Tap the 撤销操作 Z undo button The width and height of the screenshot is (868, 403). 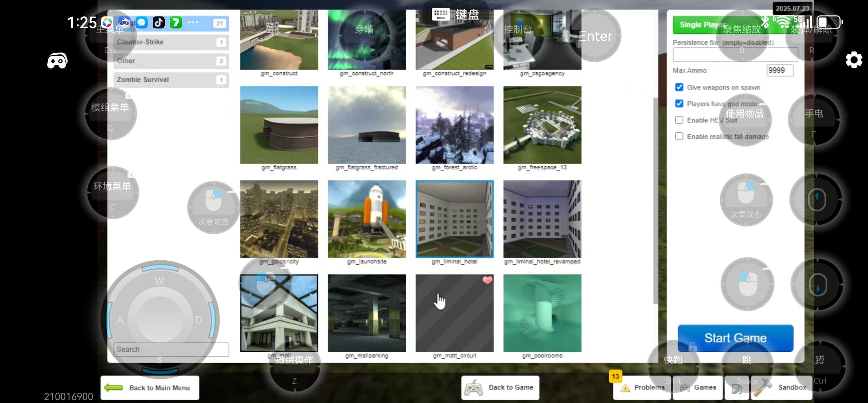294,366
